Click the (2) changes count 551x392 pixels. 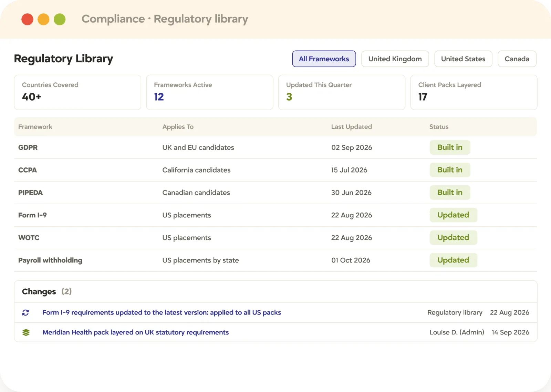[66, 291]
